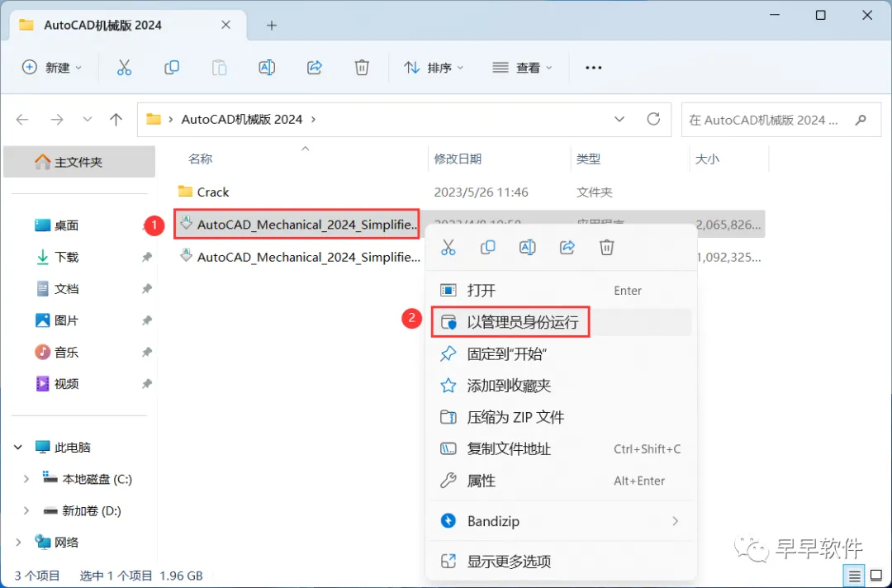
Task: Choose 以管理员身份运行 from context menu
Action: (x=561, y=322)
